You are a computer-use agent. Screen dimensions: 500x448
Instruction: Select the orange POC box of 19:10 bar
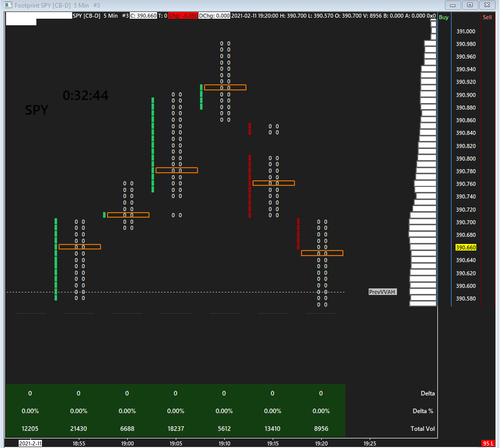(225, 87)
